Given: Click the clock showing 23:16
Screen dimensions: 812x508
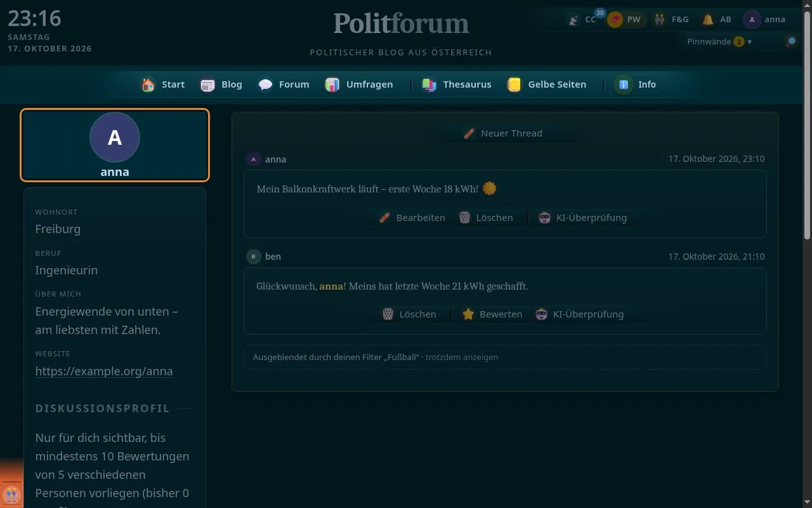Looking at the screenshot, I should click(34, 18).
